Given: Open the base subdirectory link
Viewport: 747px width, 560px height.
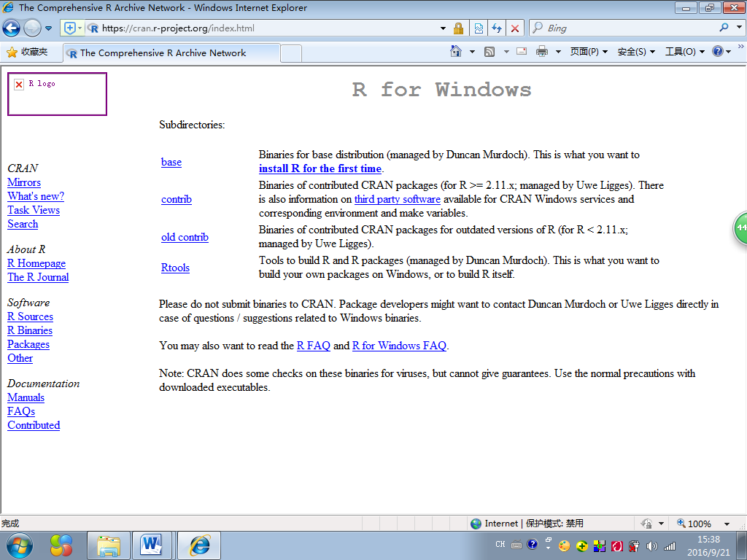Looking at the screenshot, I should (x=171, y=162).
